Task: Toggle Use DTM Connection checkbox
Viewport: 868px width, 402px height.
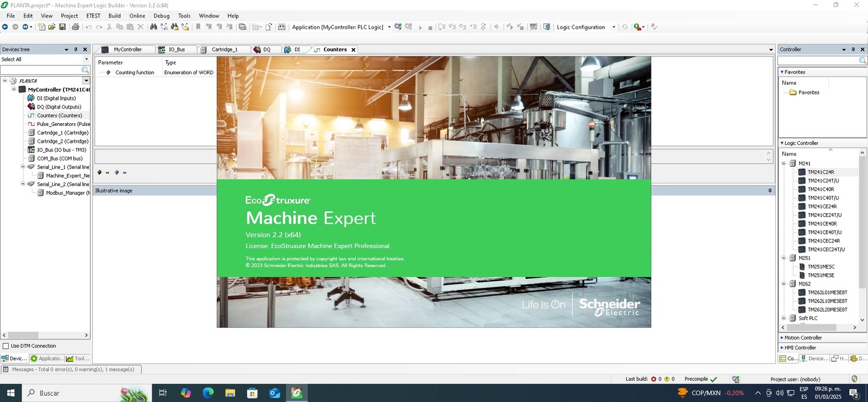Action: [6, 346]
